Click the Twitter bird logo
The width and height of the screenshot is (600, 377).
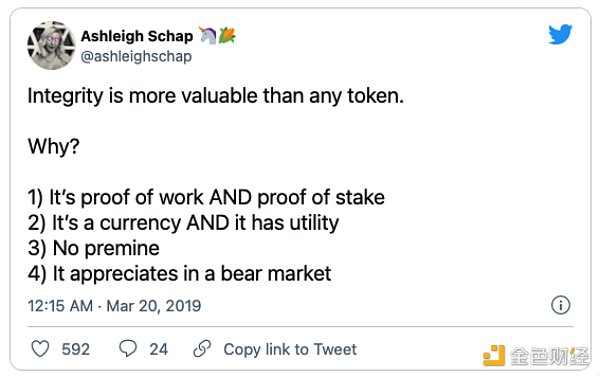(560, 34)
